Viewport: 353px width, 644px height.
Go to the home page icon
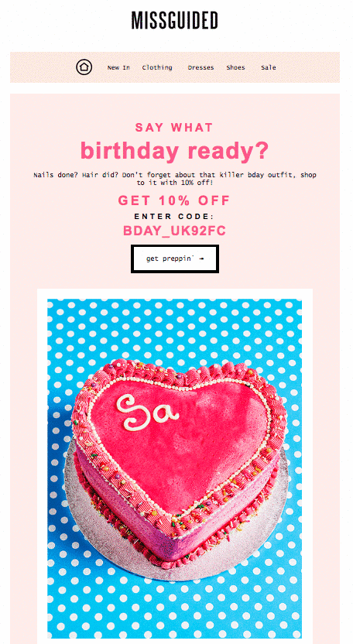[84, 67]
